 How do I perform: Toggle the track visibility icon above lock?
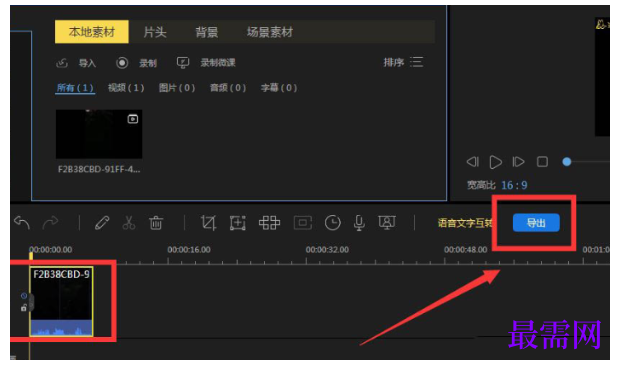(24, 296)
